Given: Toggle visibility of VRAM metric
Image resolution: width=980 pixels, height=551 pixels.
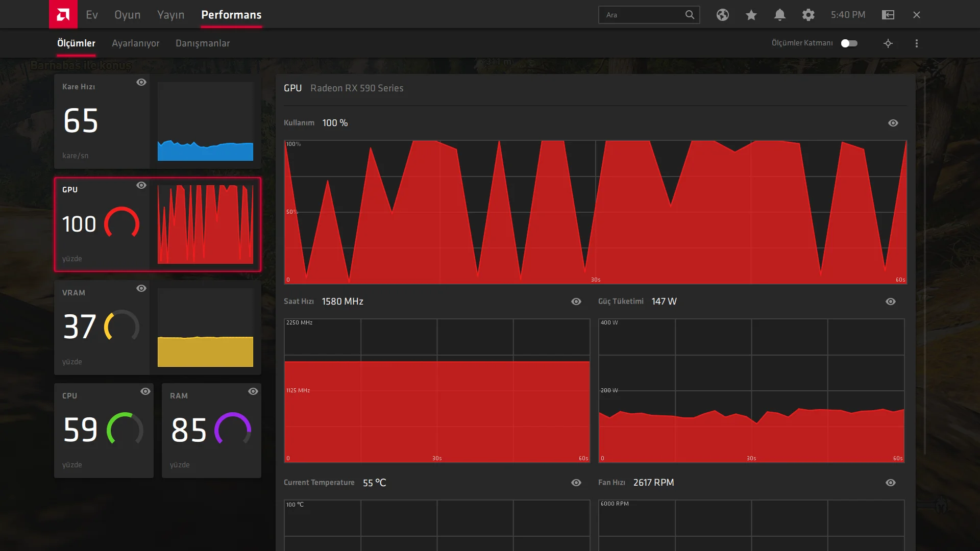Looking at the screenshot, I should (141, 288).
